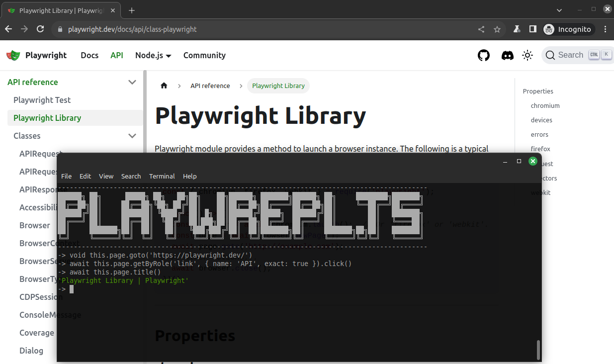Open the Chrome three-dot menu
614x364 pixels.
coord(605,29)
